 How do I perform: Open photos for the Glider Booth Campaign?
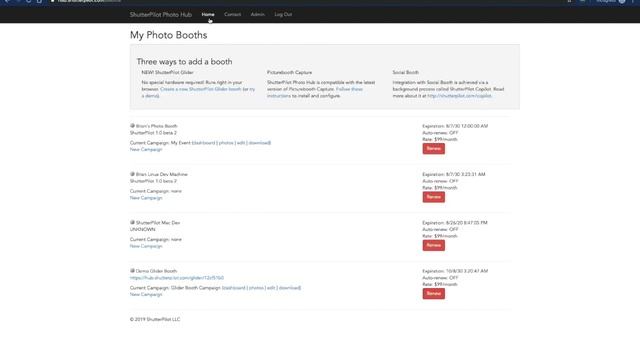[256, 288]
